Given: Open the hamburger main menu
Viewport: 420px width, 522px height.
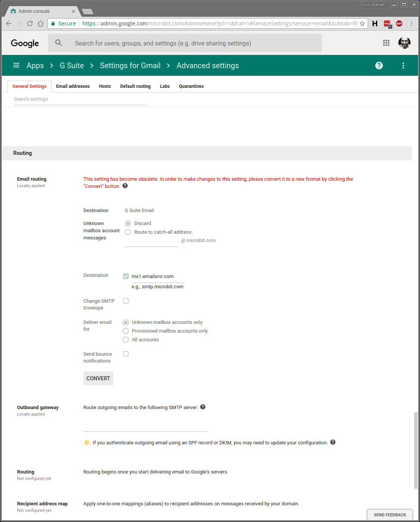Looking at the screenshot, I should 16,65.
